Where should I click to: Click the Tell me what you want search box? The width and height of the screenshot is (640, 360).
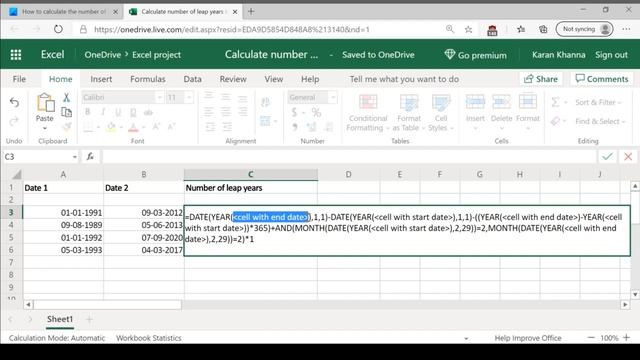click(x=404, y=79)
